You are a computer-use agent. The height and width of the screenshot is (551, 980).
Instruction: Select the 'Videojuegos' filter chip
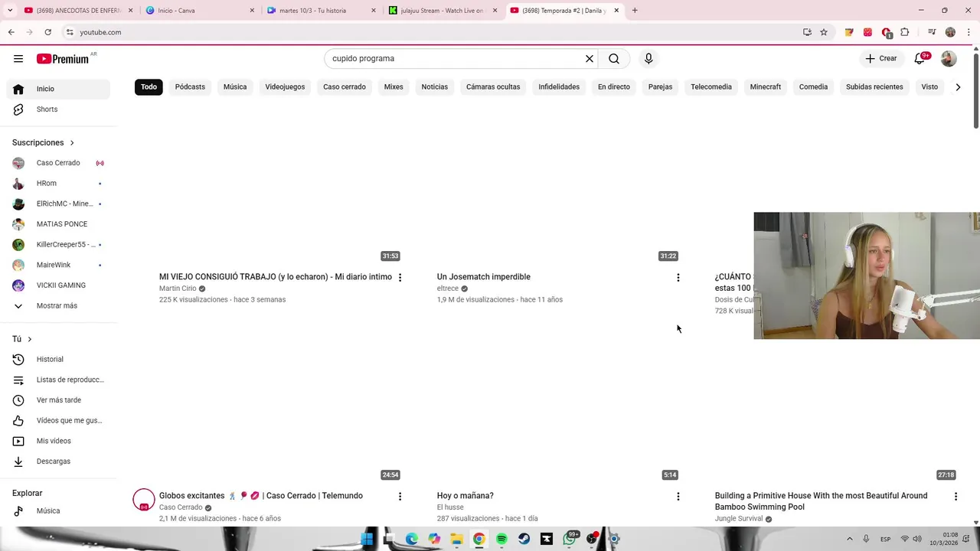point(285,87)
